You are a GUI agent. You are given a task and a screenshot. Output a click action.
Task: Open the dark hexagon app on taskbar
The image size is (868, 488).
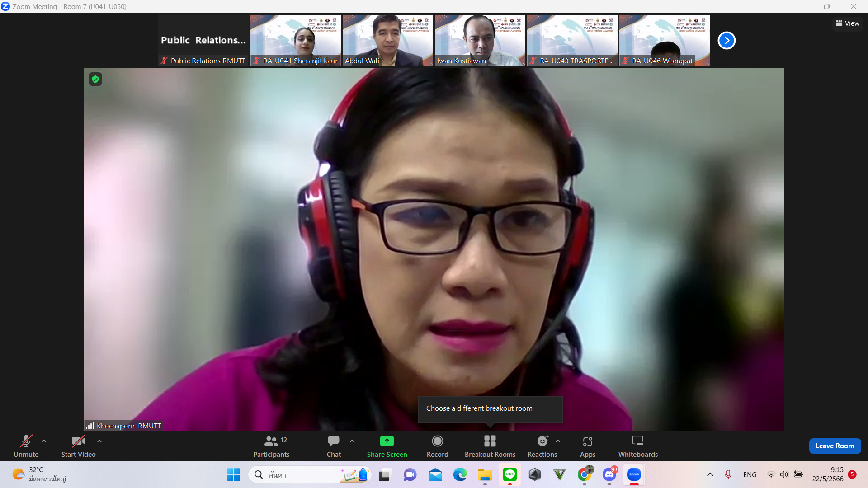(535, 474)
